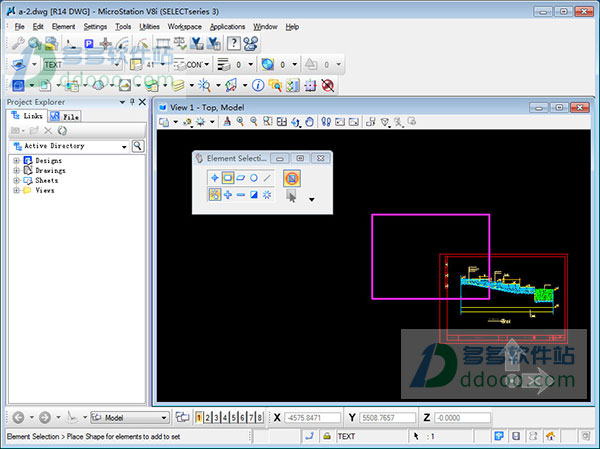Click the red crossed-circle icon in Primary toolbar
This screenshot has width=600, height=449.
[x=328, y=85]
